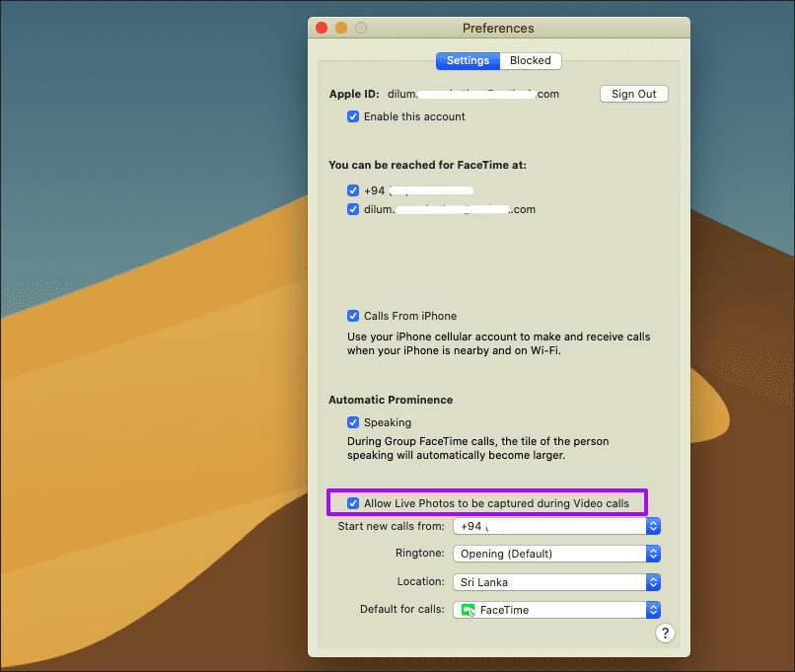Click 'You can be reached for FaceTime at:' text
The width and height of the screenshot is (795, 672).
(427, 166)
